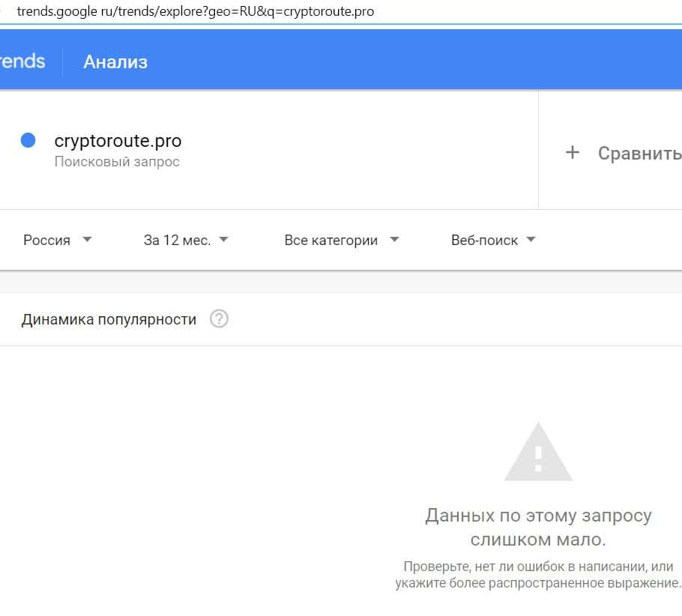Click the Поисковый запрос subtitle
This screenshot has height=616, width=682.
(117, 162)
